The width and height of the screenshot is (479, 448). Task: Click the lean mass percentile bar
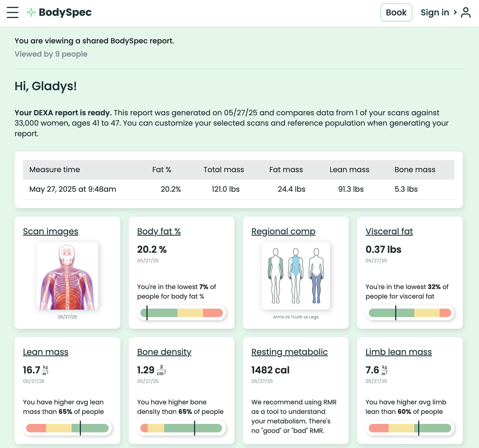(67, 428)
